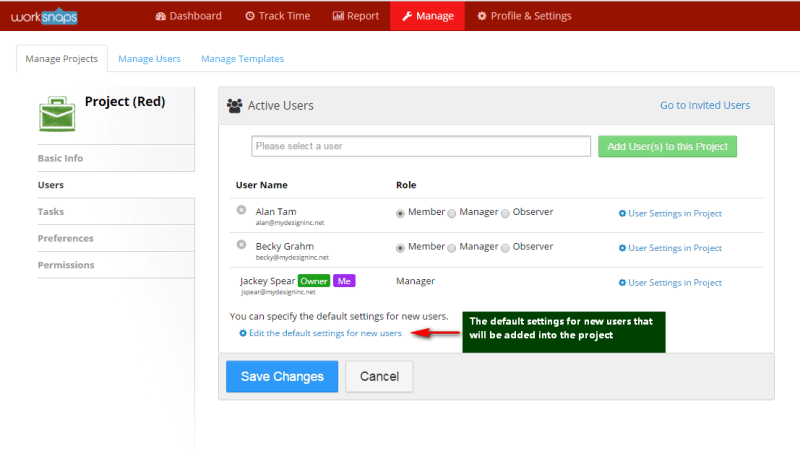Image resolution: width=800 pixels, height=453 pixels.
Task: Click the Cancel button
Action: click(379, 376)
